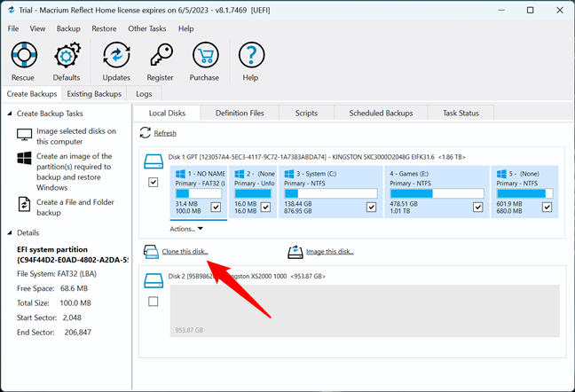Open the Purchase cart icon

coord(205,55)
